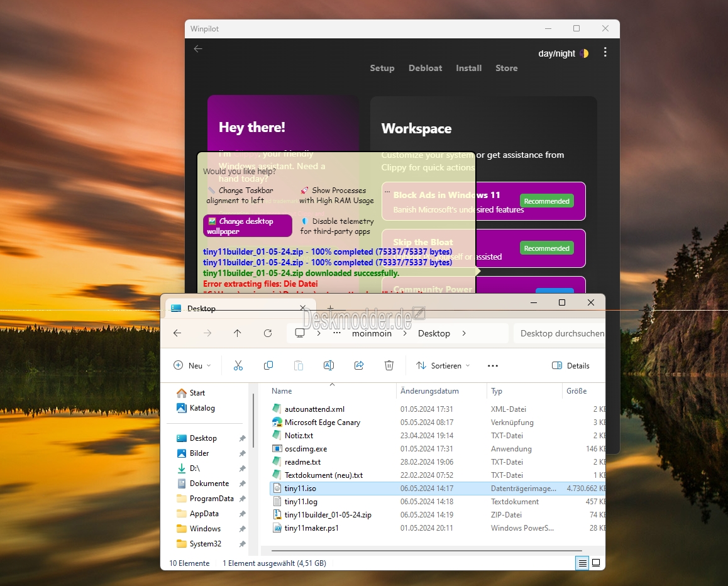The image size is (728, 586).
Task: Open the Store tab in Winpilot
Action: point(507,69)
